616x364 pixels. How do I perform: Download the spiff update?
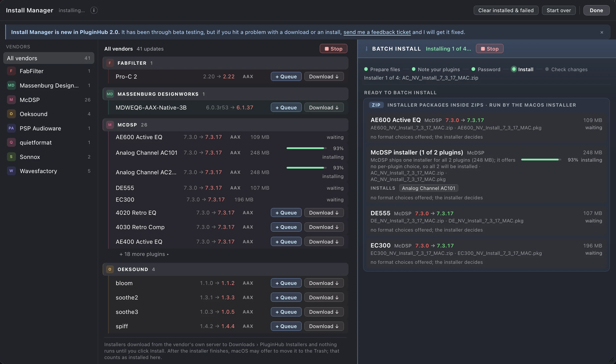coord(324,326)
